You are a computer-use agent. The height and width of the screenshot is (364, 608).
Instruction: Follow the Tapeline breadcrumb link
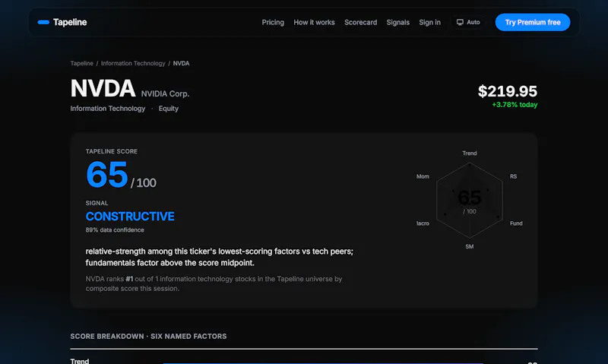point(81,63)
